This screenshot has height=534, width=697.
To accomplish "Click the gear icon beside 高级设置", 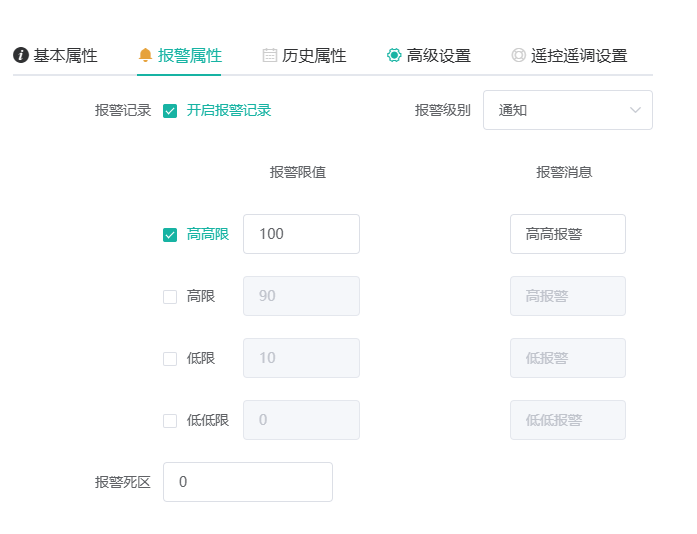I will [x=394, y=55].
